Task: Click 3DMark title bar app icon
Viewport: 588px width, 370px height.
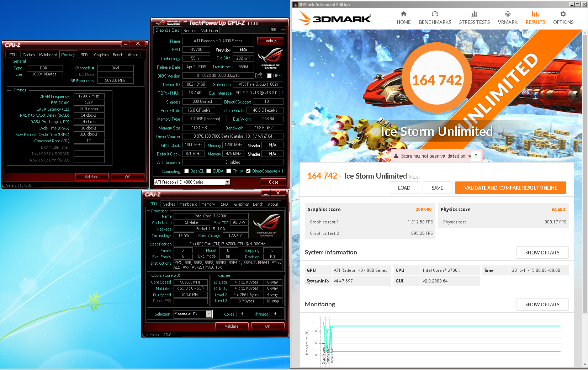Action: [295, 5]
